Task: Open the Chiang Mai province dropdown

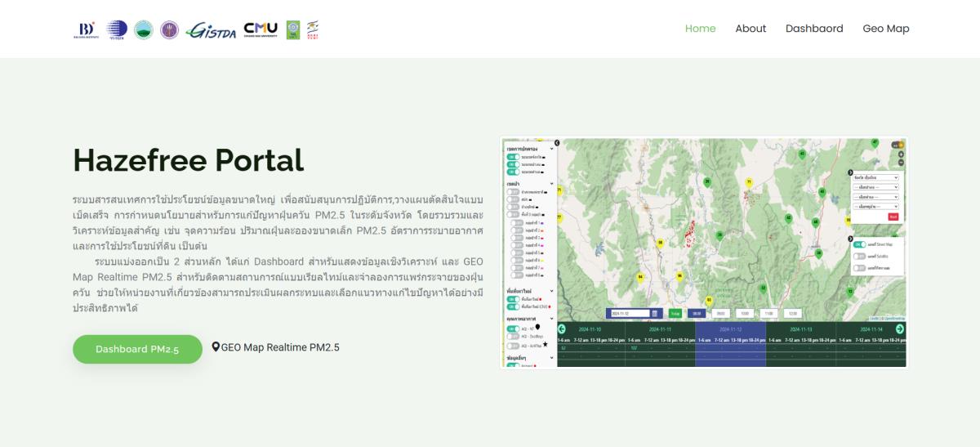Action: (875, 177)
